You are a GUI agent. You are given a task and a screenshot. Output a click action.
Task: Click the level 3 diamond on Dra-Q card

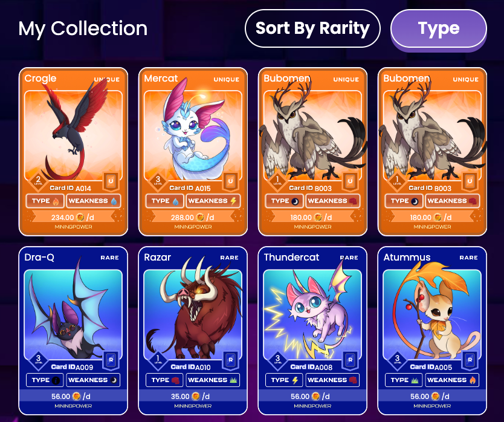coord(38,359)
